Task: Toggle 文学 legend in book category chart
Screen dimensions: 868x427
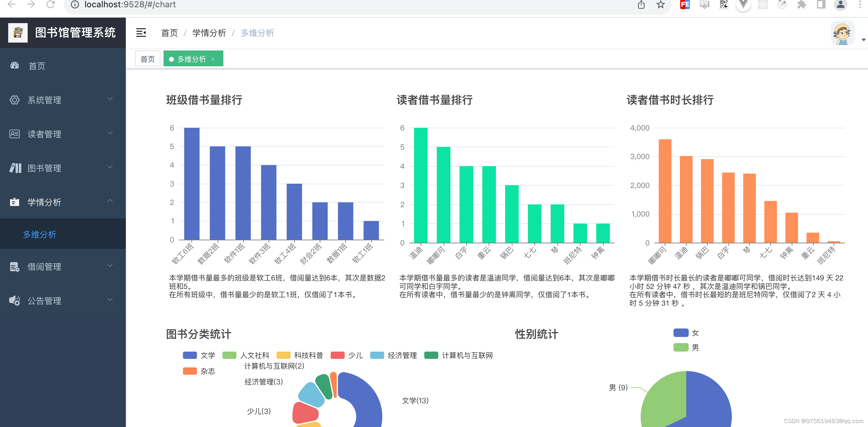Action: (x=190, y=355)
